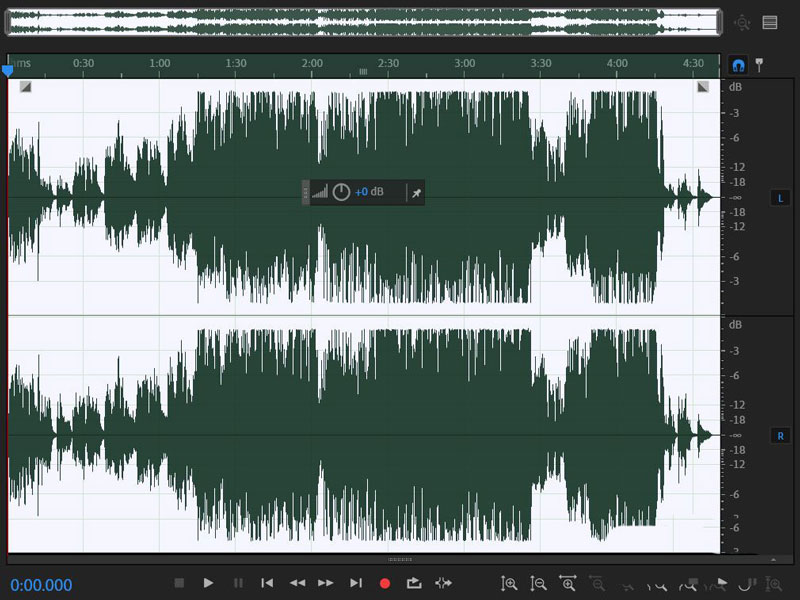Click the blue playhead marker on the timeline
Viewport: 800px width, 600px height.
coord(8,70)
